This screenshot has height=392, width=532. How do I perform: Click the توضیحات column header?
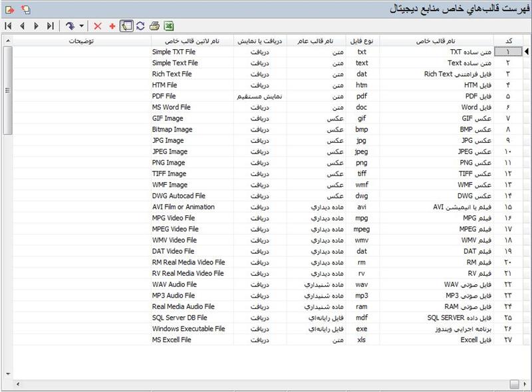coord(81,41)
